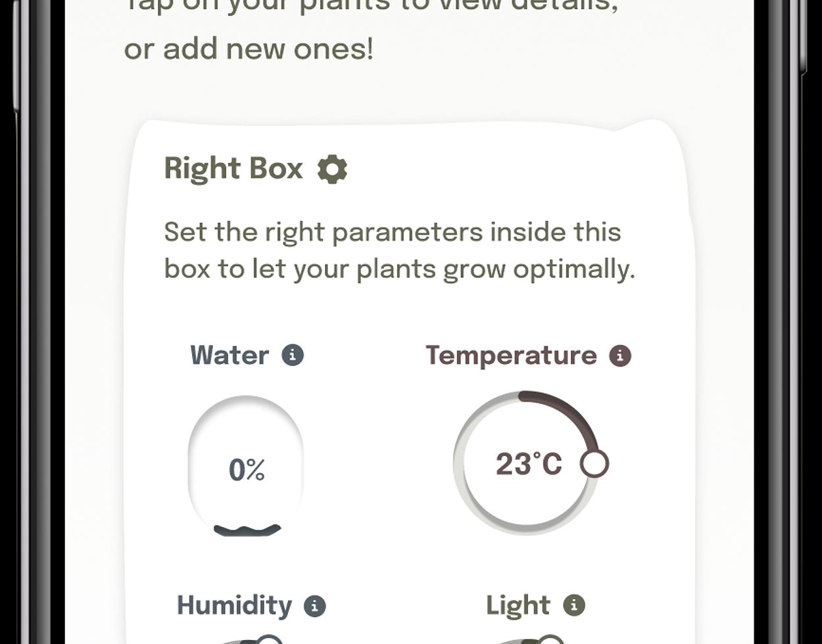Tap the Temperature label
This screenshot has height=644, width=822.
coord(511,356)
